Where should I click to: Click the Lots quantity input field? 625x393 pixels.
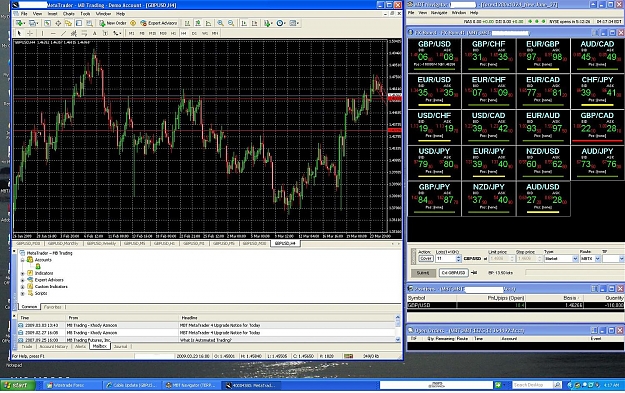[446, 259]
